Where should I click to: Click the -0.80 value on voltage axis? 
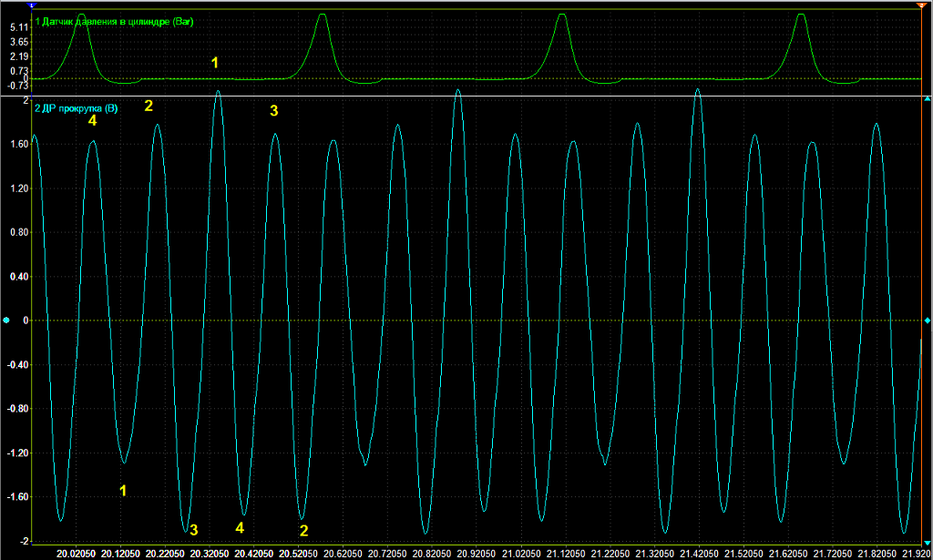[18, 409]
